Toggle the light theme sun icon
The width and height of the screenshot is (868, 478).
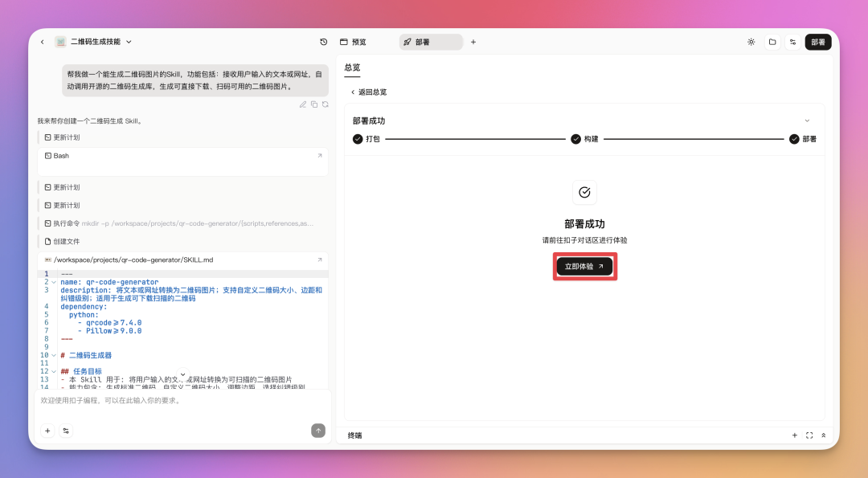point(751,42)
